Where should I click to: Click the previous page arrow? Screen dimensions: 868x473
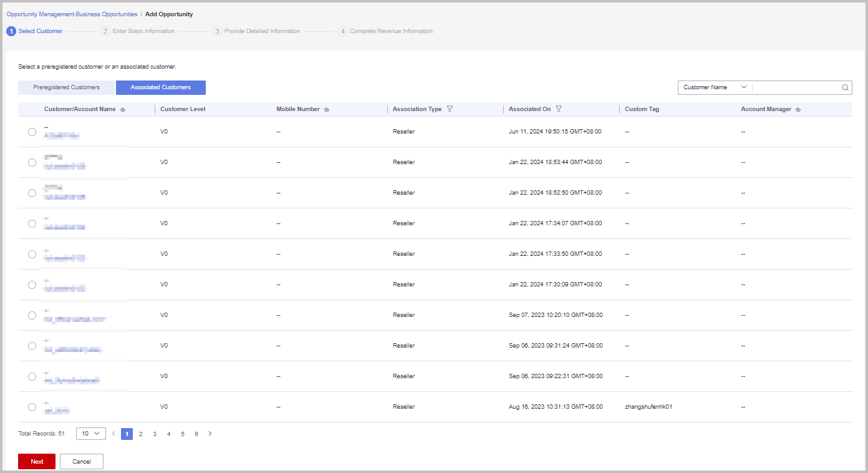tap(113, 434)
